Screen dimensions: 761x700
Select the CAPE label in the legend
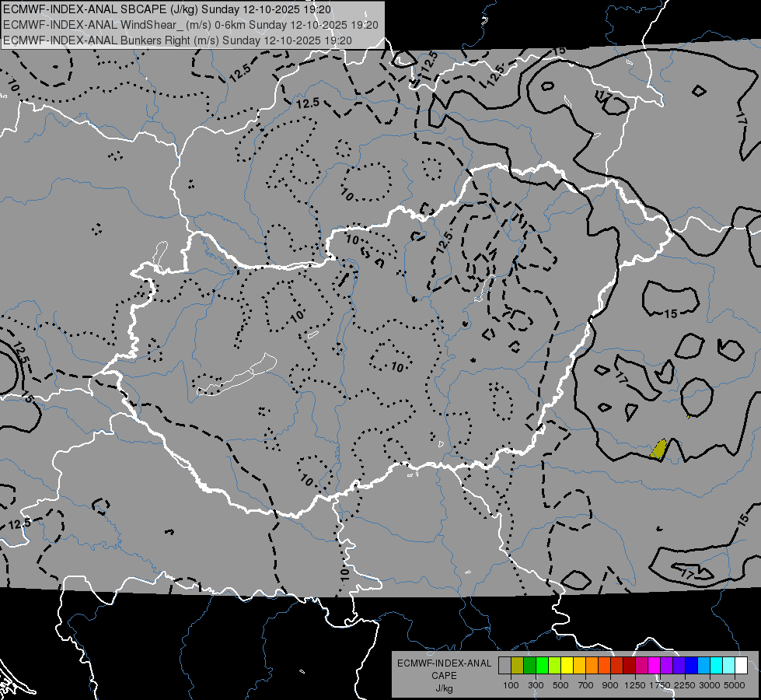[x=444, y=676]
